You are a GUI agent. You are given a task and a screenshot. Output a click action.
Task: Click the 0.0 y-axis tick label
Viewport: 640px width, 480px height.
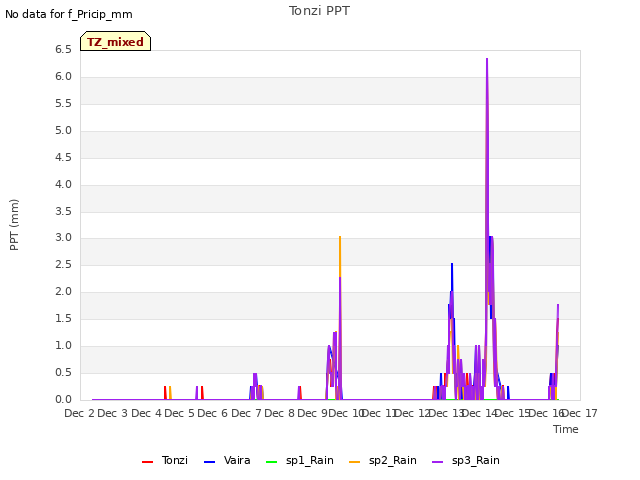click(x=63, y=400)
